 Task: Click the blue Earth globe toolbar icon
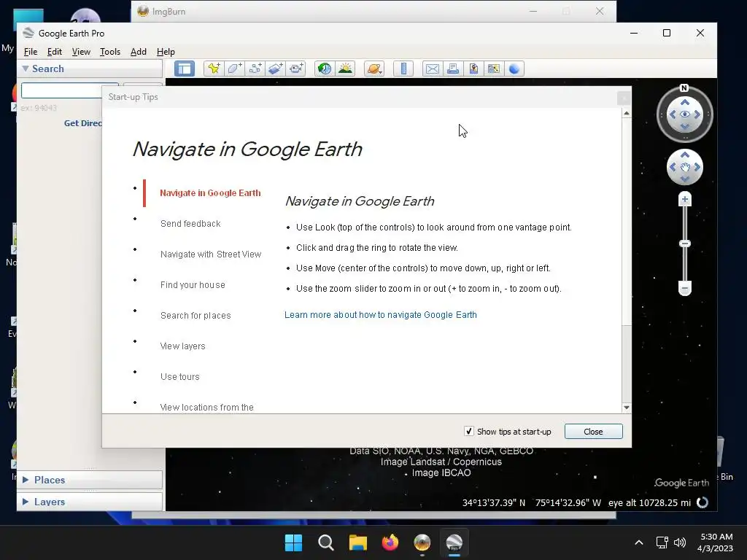tap(514, 69)
